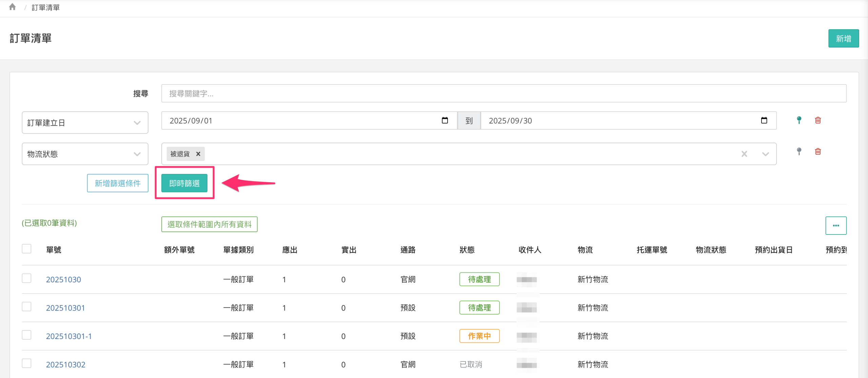
Task: Click the home icon in breadcrumb
Action: pyautogui.click(x=13, y=7)
